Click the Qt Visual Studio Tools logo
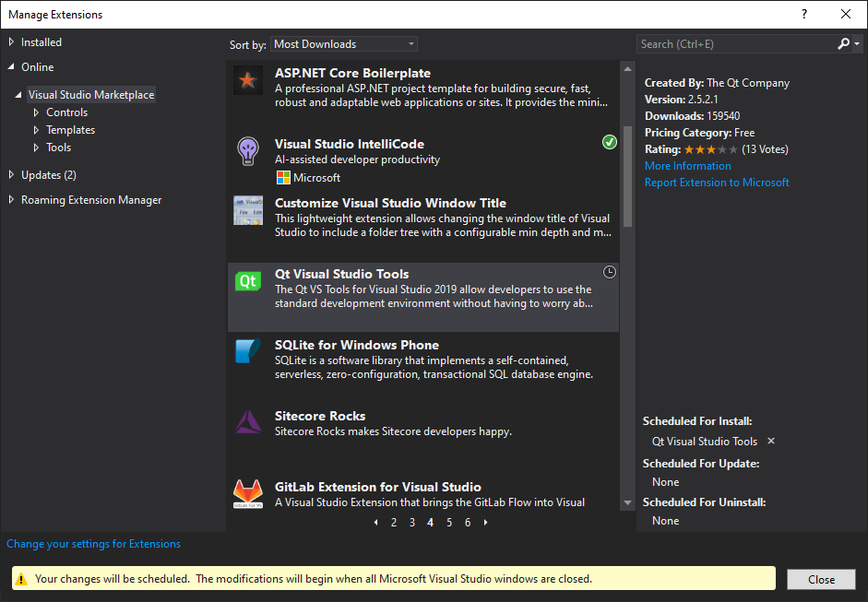This screenshot has width=868, height=602. (247, 281)
